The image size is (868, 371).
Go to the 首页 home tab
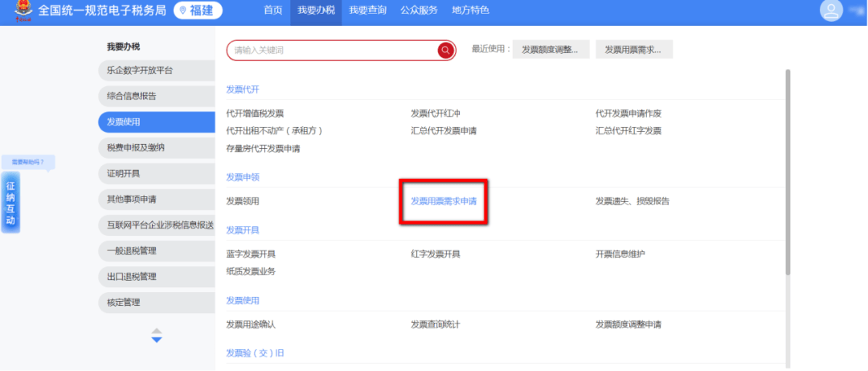[273, 10]
